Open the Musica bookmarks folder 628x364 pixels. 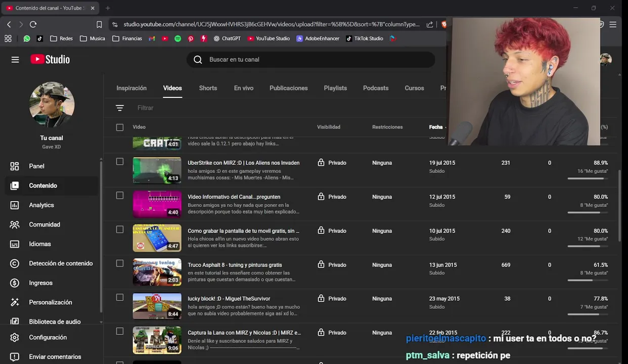coord(92,38)
